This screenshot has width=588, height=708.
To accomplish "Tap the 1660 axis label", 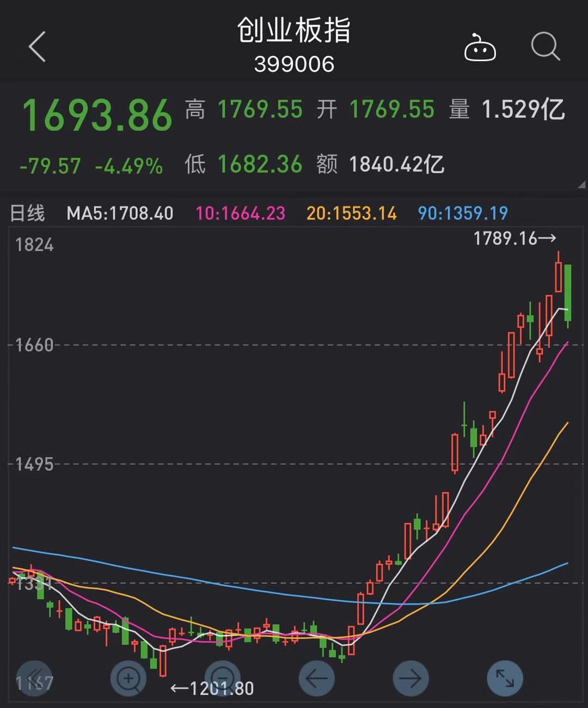I will coord(34,345).
